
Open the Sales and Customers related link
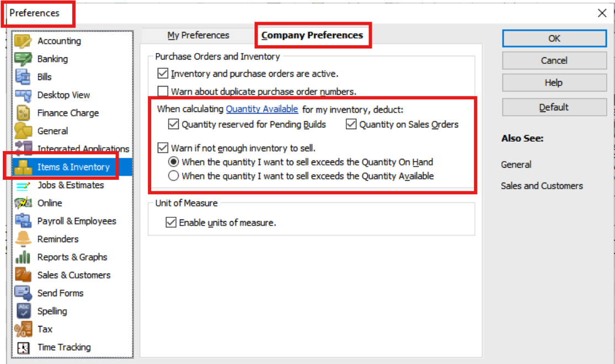542,186
